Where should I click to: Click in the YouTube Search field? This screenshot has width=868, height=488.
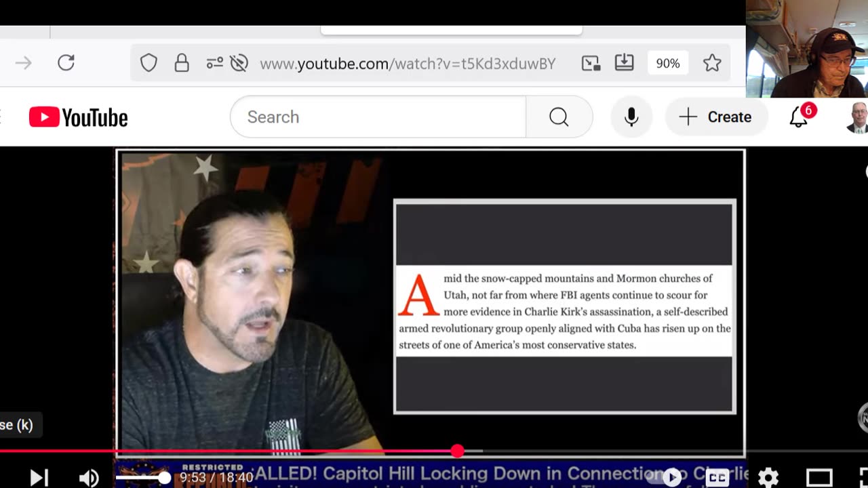pyautogui.click(x=378, y=117)
